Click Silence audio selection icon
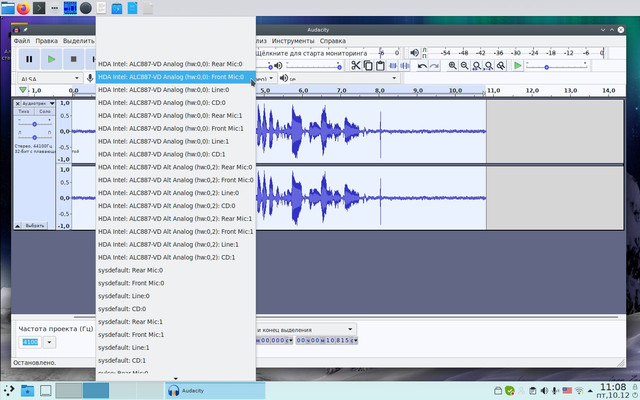Image resolution: width=640 pixels, height=400 pixels. tap(405, 65)
